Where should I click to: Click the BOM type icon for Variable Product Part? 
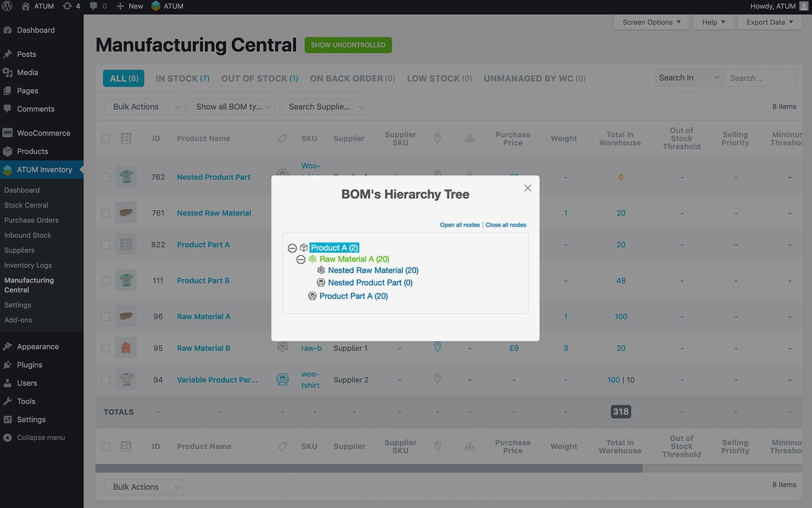pos(283,379)
